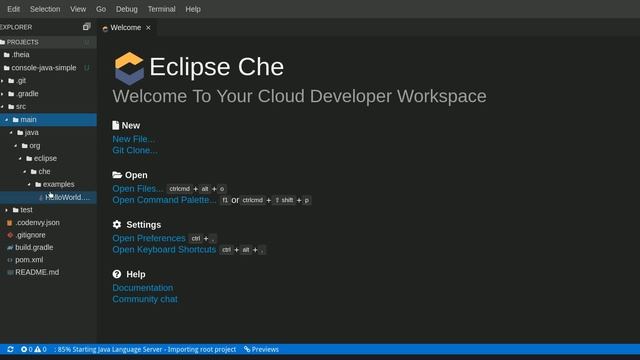Open Previews in the status bar
The height and width of the screenshot is (360, 640).
pos(261,349)
